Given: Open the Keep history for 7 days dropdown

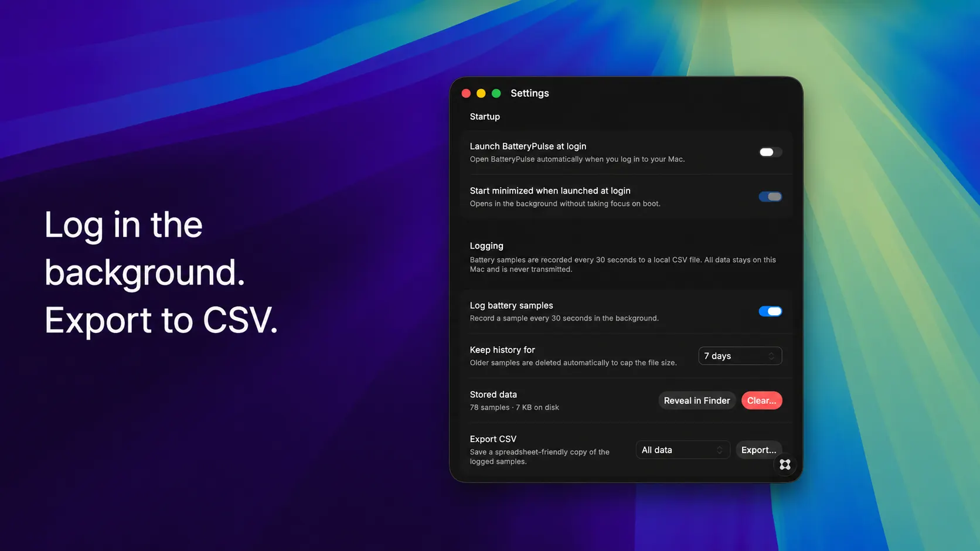Looking at the screenshot, I should pyautogui.click(x=740, y=356).
